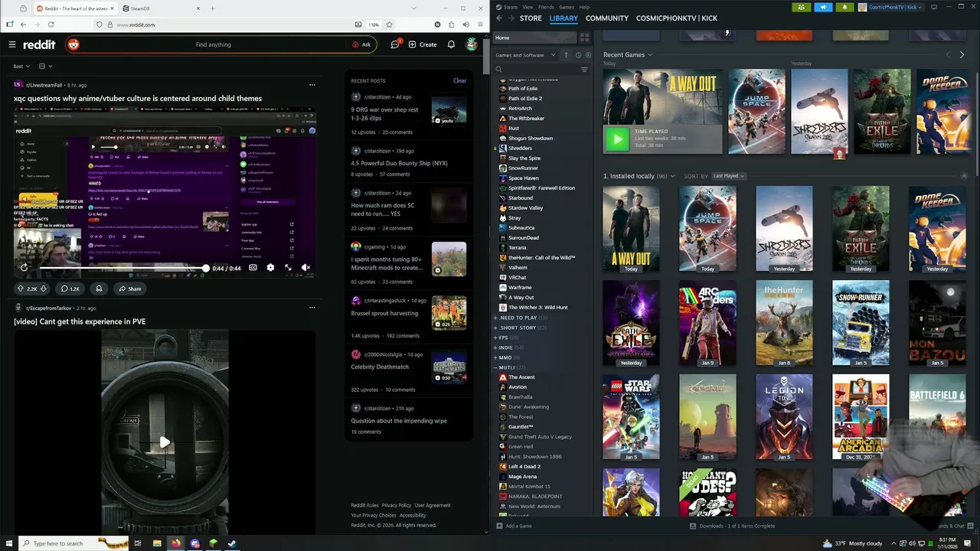Go to the Steam COMMUNITY tab
980x551 pixels.
pos(607,18)
